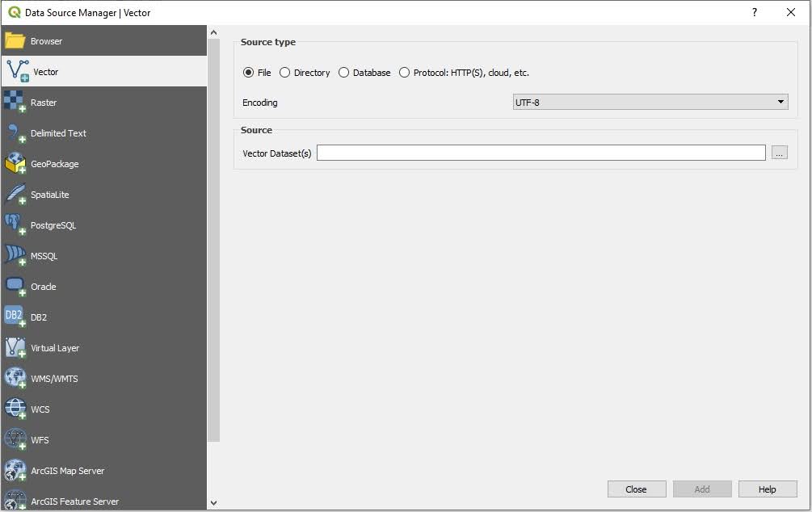
Task: Click the Delimited Text comma icon
Action: tap(15, 133)
